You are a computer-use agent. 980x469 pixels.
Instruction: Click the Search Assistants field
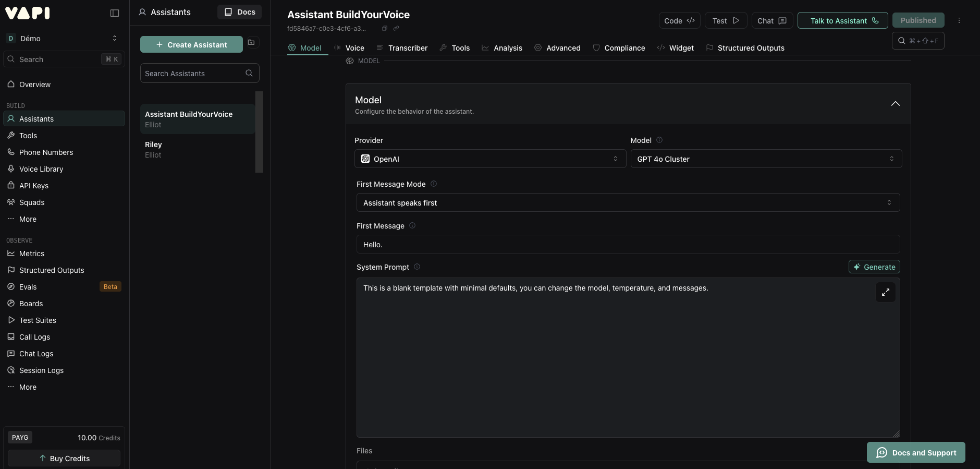click(x=200, y=73)
